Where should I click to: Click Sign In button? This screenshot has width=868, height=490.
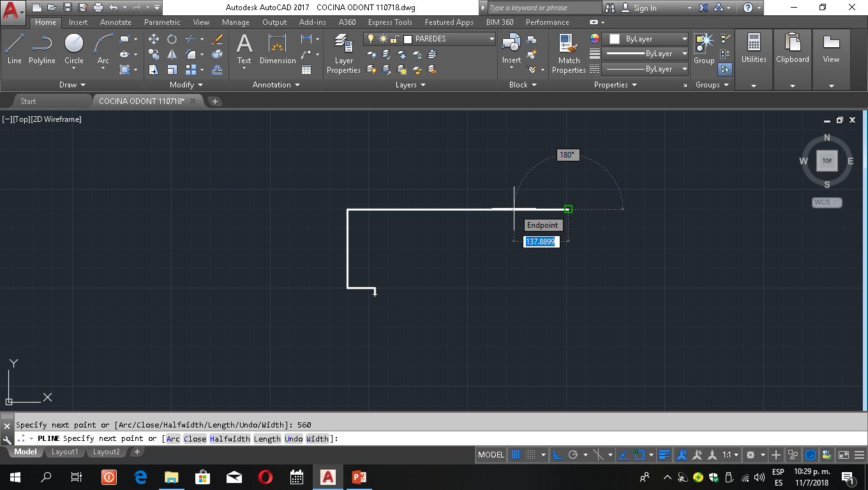(x=645, y=8)
